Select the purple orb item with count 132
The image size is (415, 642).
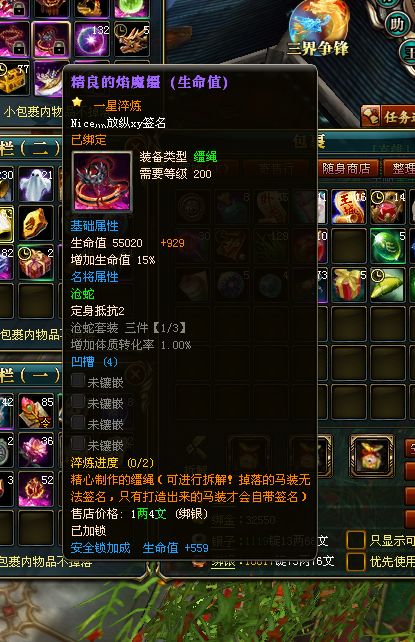pos(92,39)
